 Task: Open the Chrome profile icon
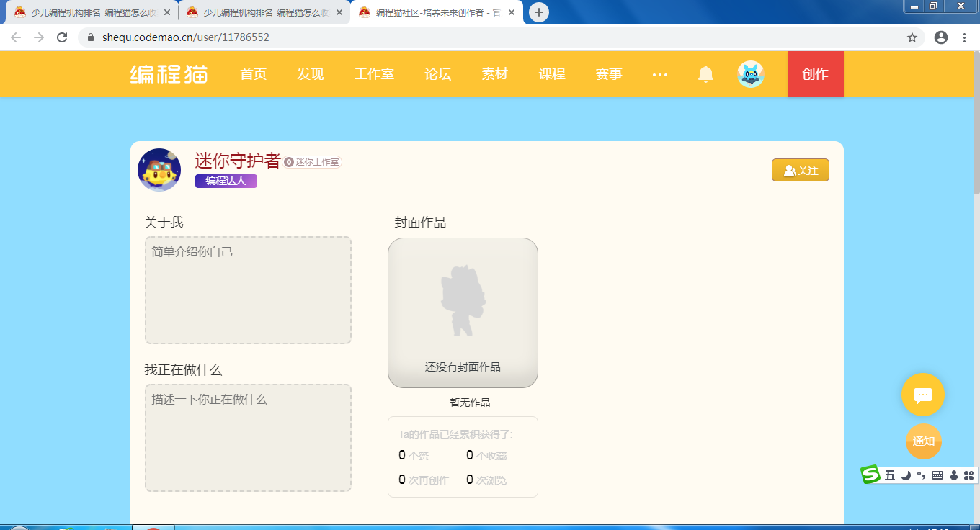pyautogui.click(x=941, y=37)
